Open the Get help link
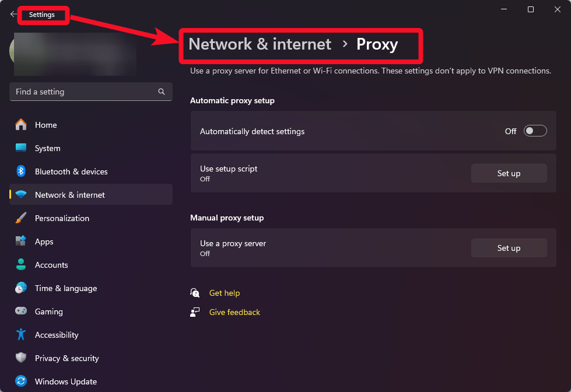This screenshot has height=392, width=571. click(225, 293)
